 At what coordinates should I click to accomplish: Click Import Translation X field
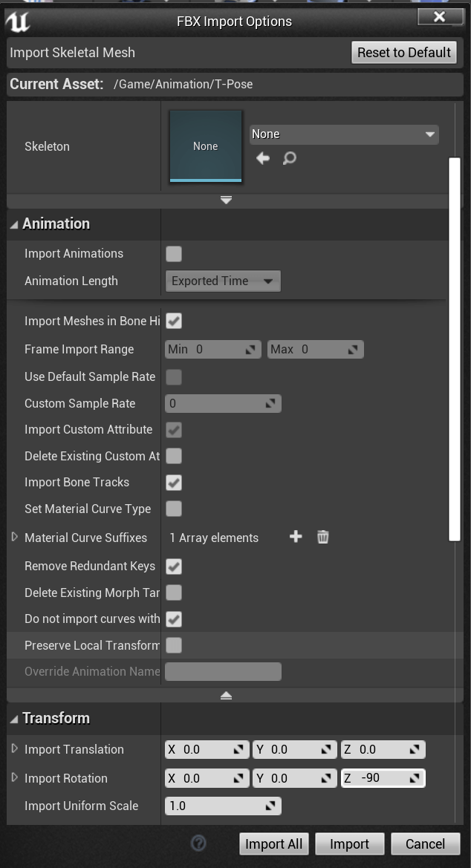207,749
